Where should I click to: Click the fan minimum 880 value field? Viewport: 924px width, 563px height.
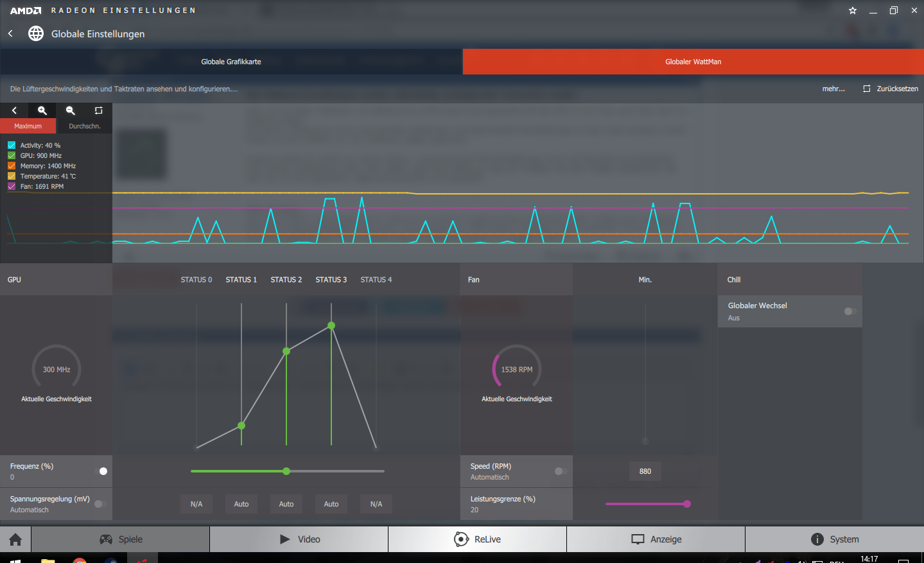pyautogui.click(x=645, y=471)
